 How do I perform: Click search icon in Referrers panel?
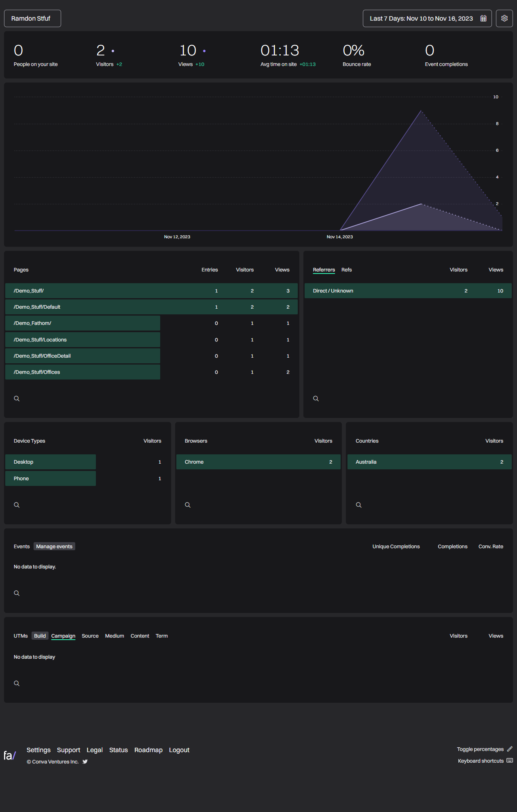pos(316,399)
